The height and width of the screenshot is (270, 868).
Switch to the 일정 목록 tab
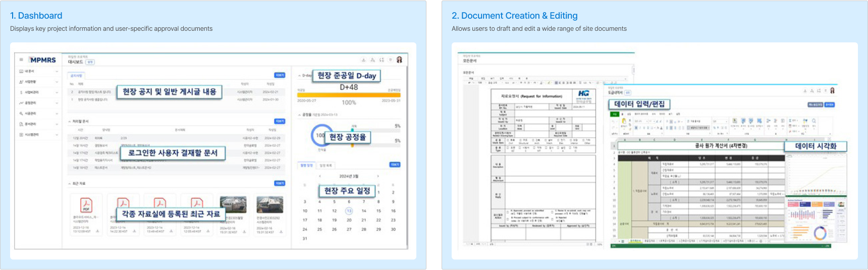coord(325,166)
